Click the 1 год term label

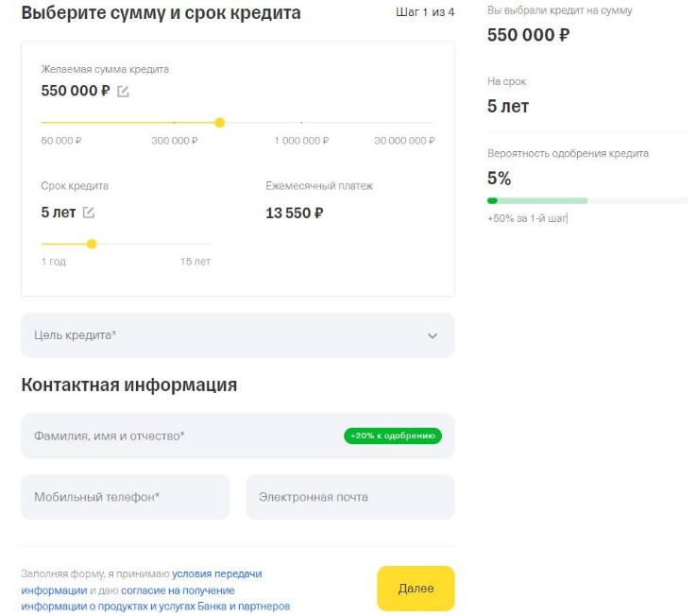[54, 262]
